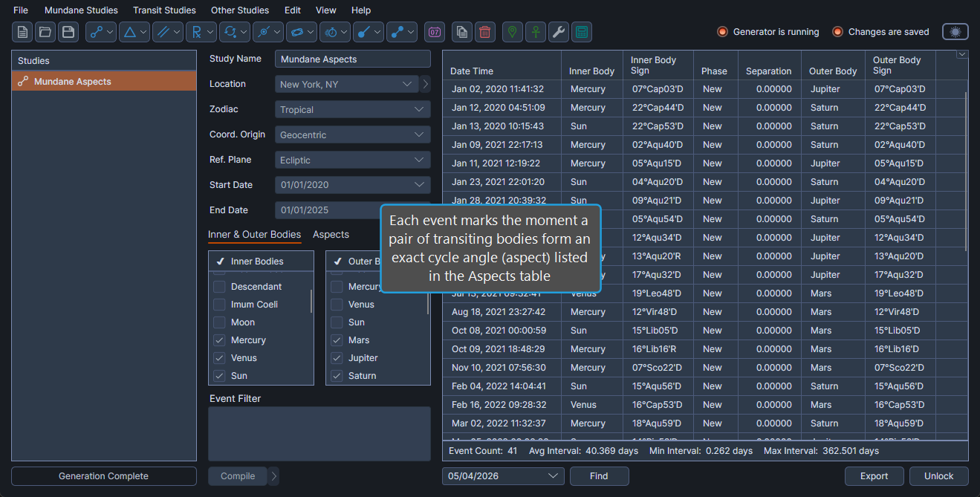Switch to the Aspects tab
This screenshot has height=497, width=980.
pyautogui.click(x=331, y=234)
